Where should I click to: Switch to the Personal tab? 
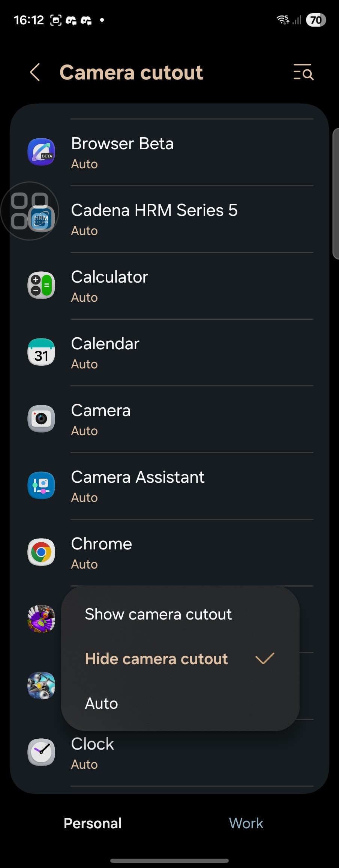pos(93,823)
